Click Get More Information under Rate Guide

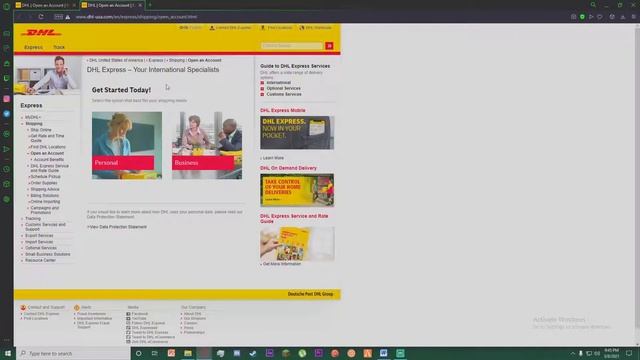coord(281,264)
